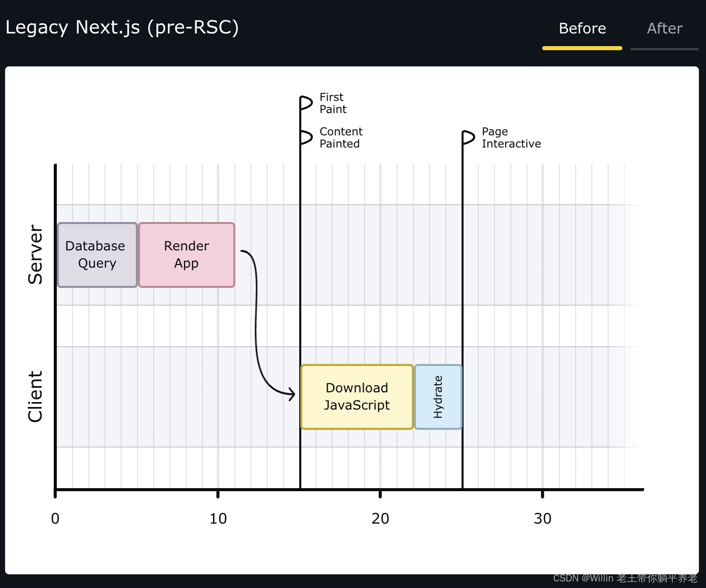Click the Hydrate block
The width and height of the screenshot is (706, 588).
(438, 397)
